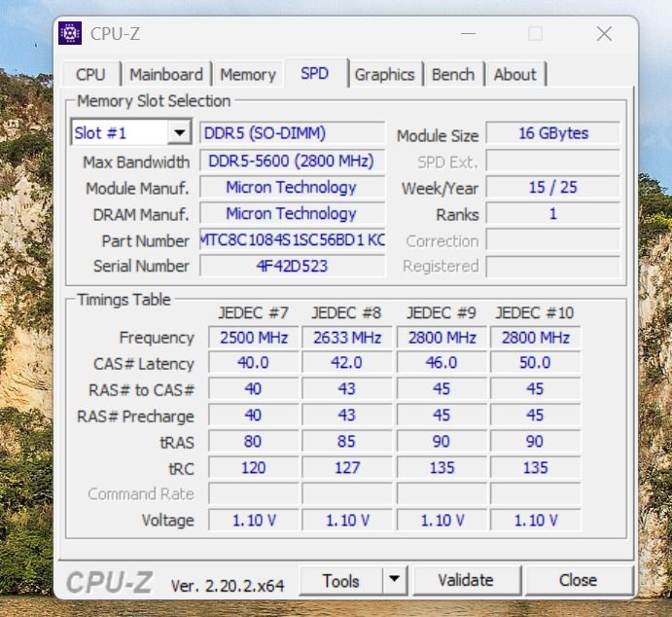Click the tRC value 120

click(x=254, y=467)
